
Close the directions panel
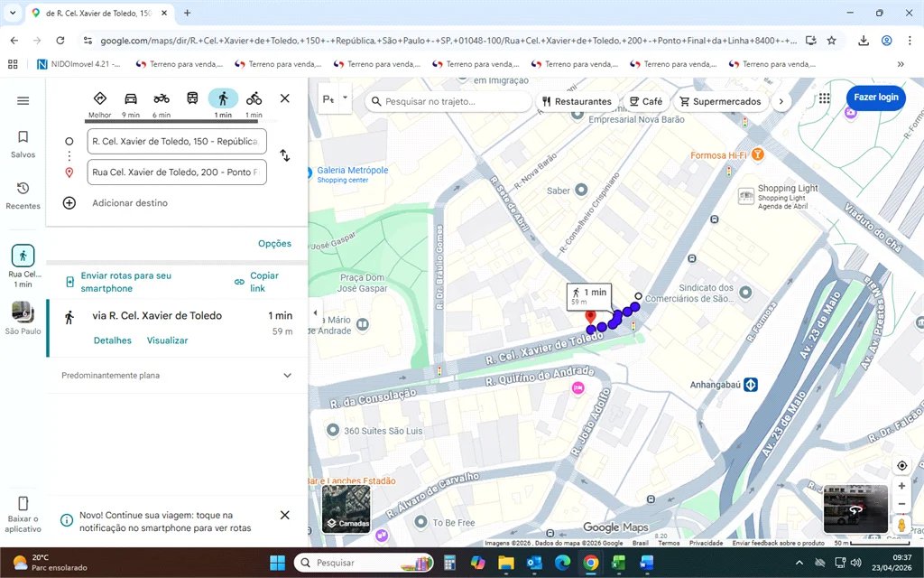(284, 98)
